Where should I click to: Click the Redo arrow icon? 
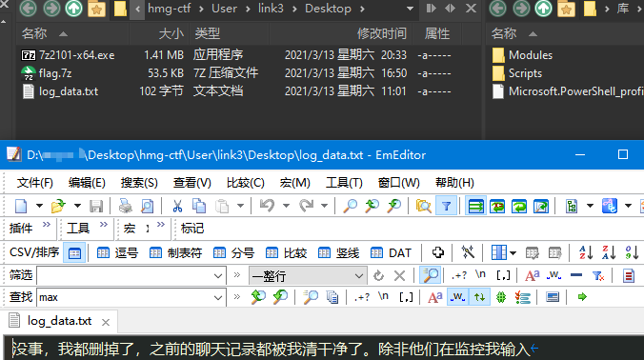[x=306, y=206]
